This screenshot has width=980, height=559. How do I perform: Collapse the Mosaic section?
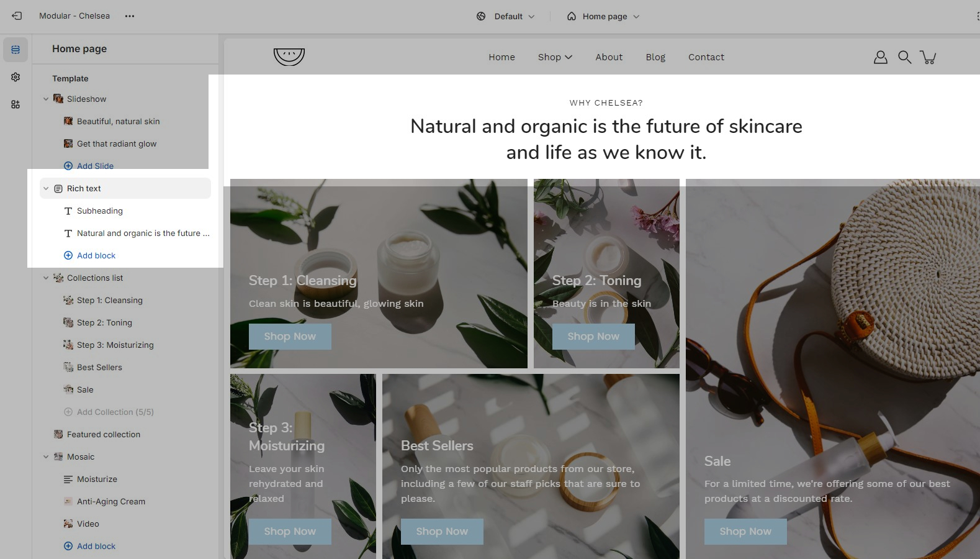point(46,457)
